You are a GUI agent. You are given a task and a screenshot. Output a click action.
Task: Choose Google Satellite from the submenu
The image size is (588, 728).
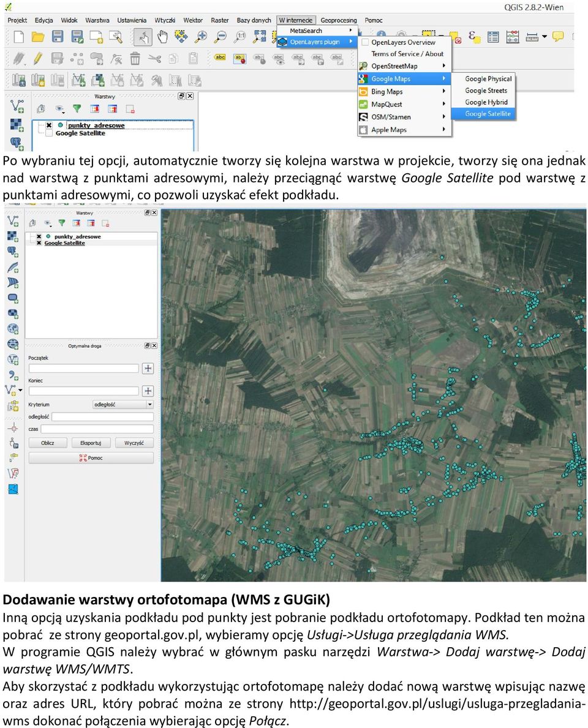coord(483,114)
